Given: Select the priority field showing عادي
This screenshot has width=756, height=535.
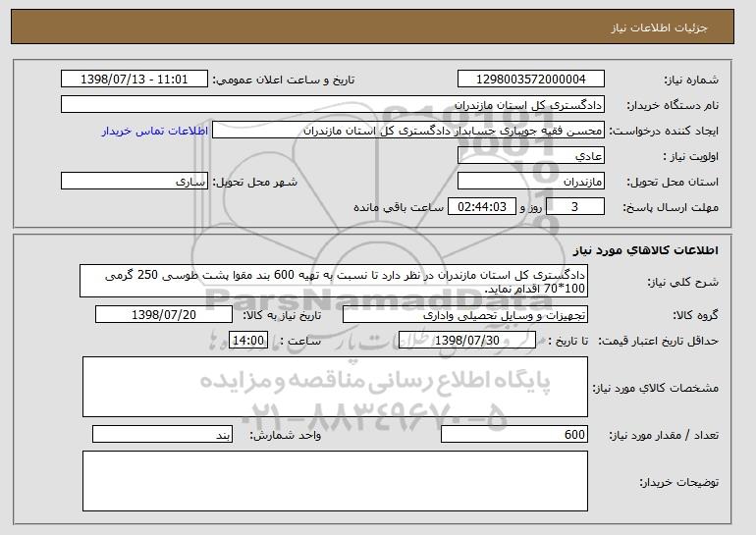Looking at the screenshot, I should [x=531, y=156].
